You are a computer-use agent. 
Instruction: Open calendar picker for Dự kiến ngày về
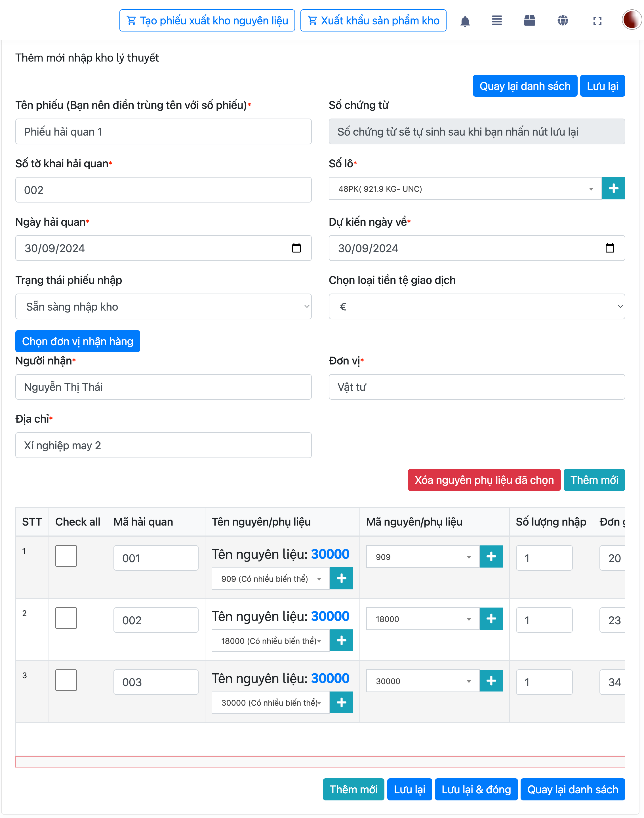(610, 248)
